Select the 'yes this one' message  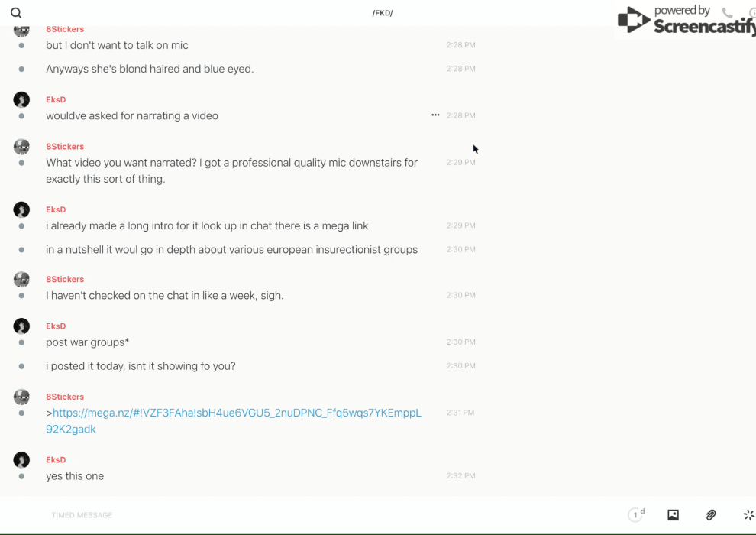(x=75, y=476)
